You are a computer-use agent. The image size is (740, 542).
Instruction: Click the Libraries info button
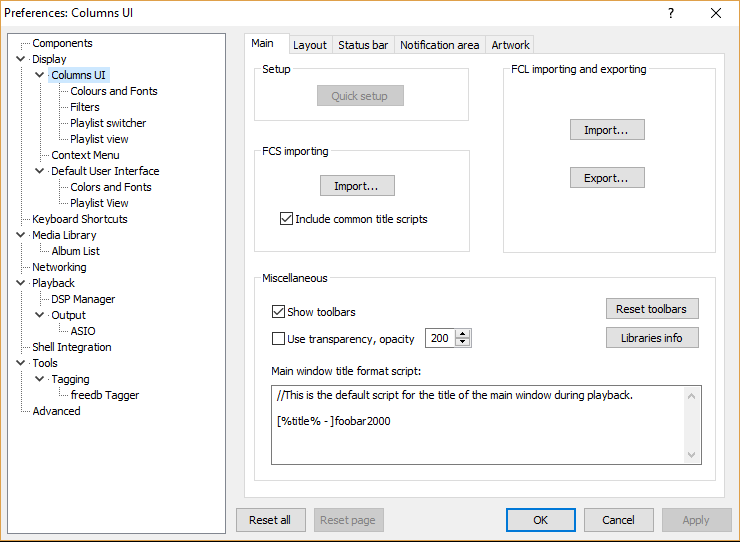pos(651,338)
